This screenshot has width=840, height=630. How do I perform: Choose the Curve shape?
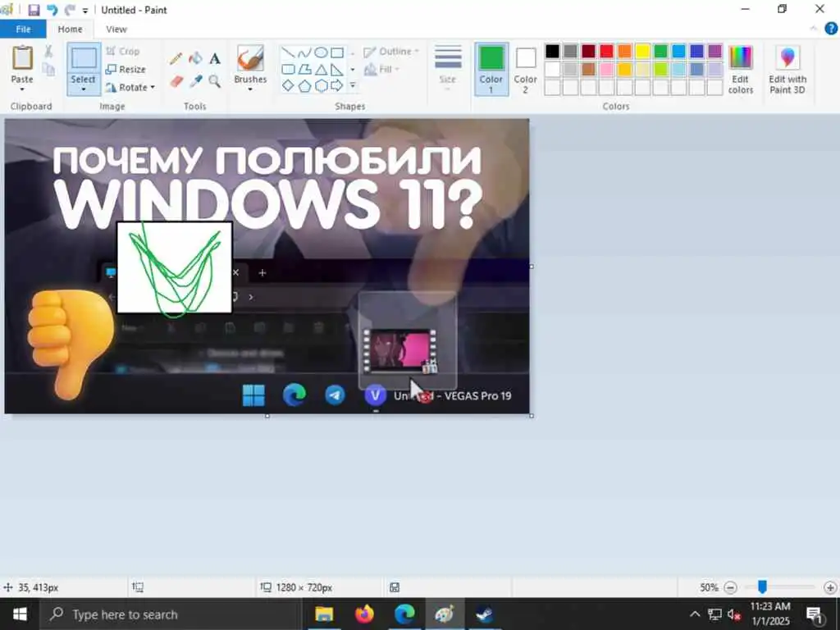click(304, 52)
